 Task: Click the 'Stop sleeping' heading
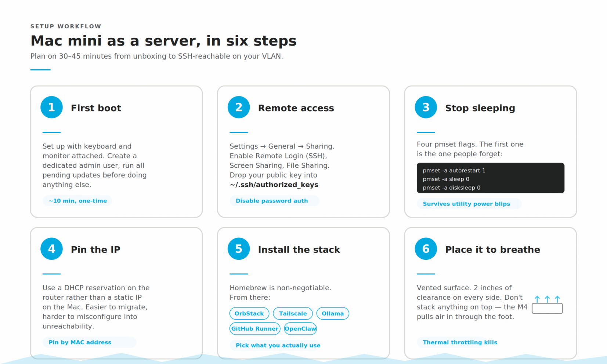click(x=480, y=108)
